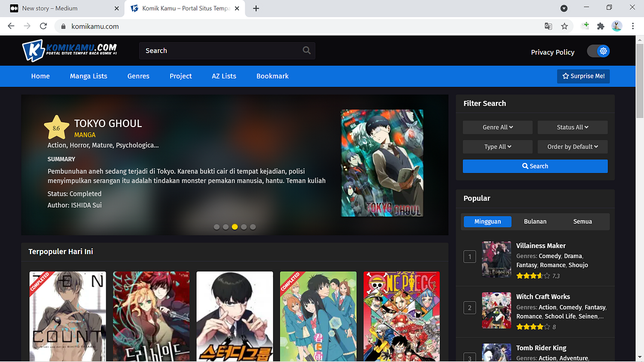
Task: Expand the Status All dropdown
Action: tap(573, 127)
